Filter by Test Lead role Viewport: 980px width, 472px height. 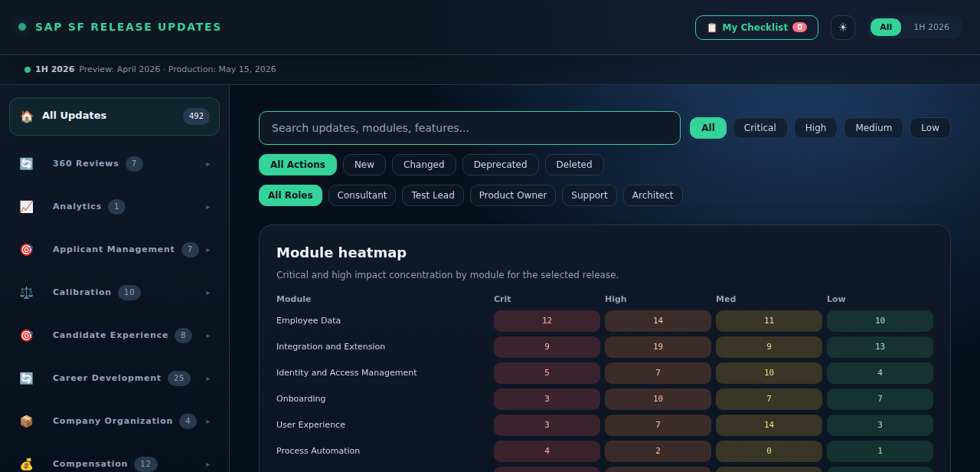[x=433, y=195]
